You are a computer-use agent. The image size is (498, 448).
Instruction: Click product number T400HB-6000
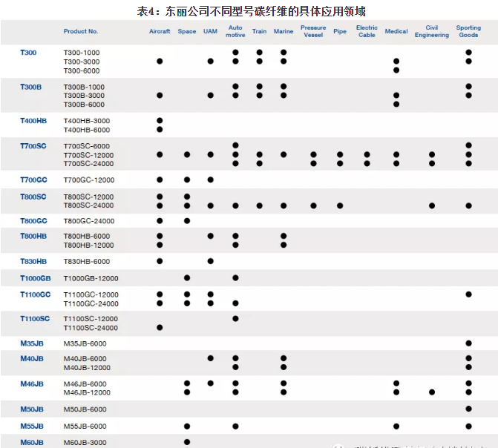coord(87,130)
